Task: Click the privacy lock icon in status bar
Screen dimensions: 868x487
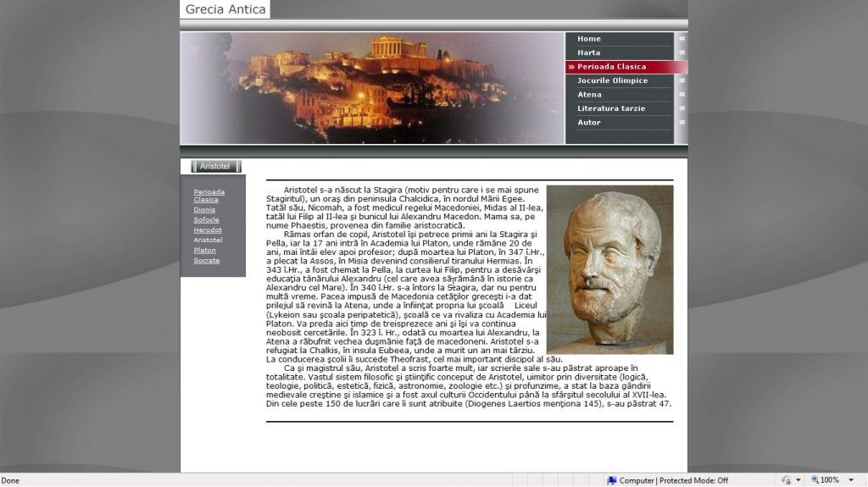Action: point(786,480)
